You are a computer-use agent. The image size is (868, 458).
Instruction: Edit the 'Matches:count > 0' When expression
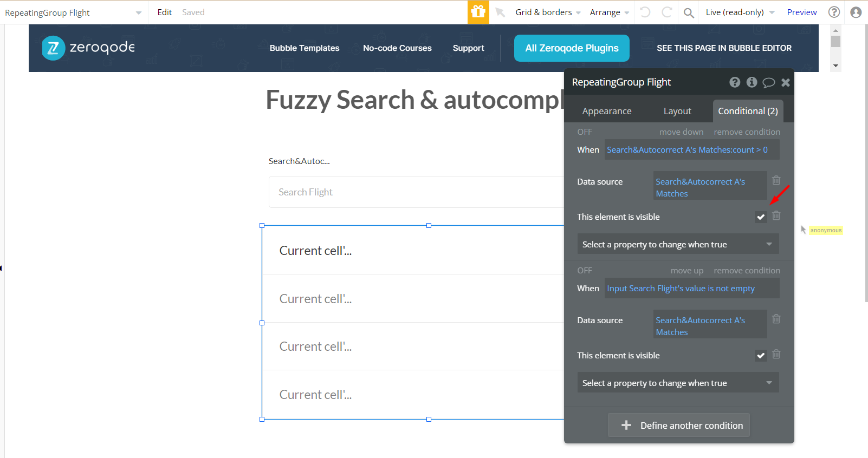(692, 150)
